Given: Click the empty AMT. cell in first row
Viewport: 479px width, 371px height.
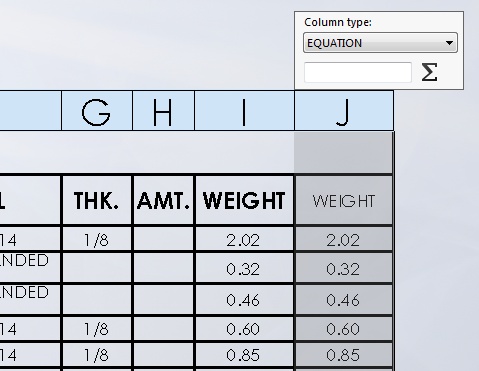Looking at the screenshot, I should tap(163, 239).
